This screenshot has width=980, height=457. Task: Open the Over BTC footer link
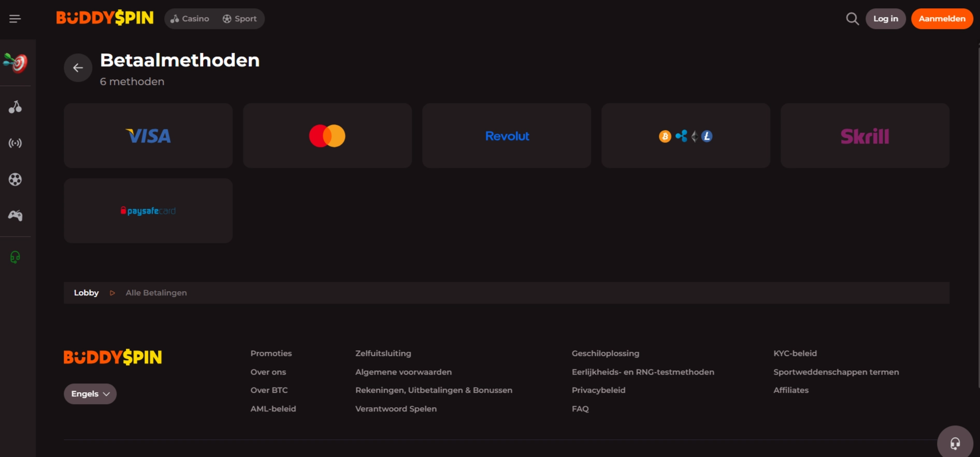[x=269, y=390]
